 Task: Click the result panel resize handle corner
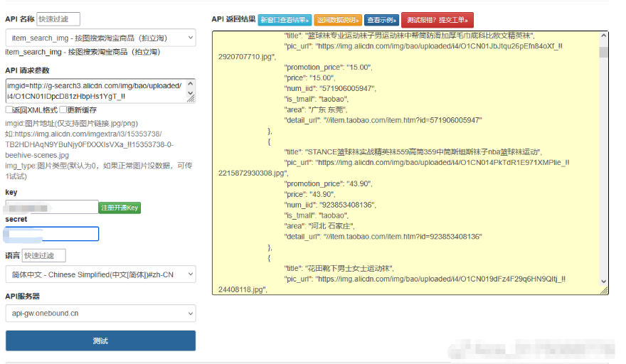click(605, 291)
